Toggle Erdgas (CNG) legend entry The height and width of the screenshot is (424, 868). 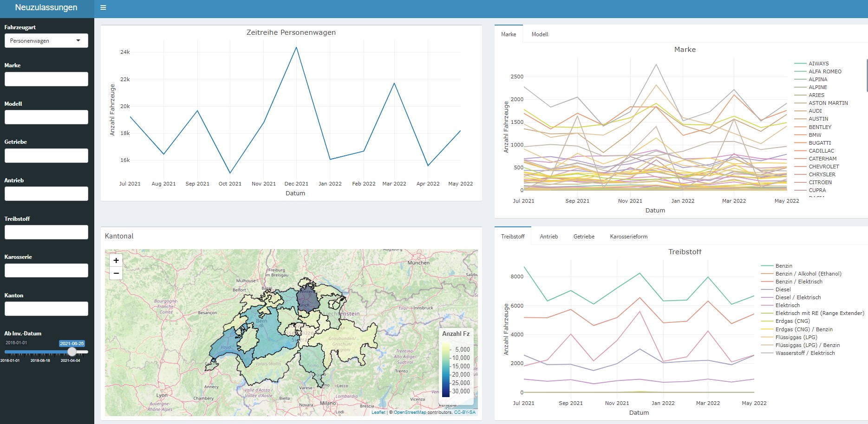[792, 321]
